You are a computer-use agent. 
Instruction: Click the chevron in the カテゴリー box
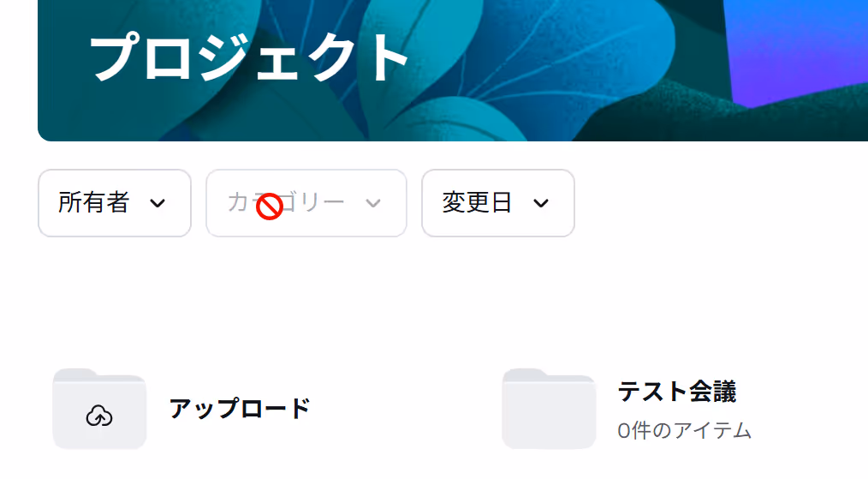coord(373,203)
